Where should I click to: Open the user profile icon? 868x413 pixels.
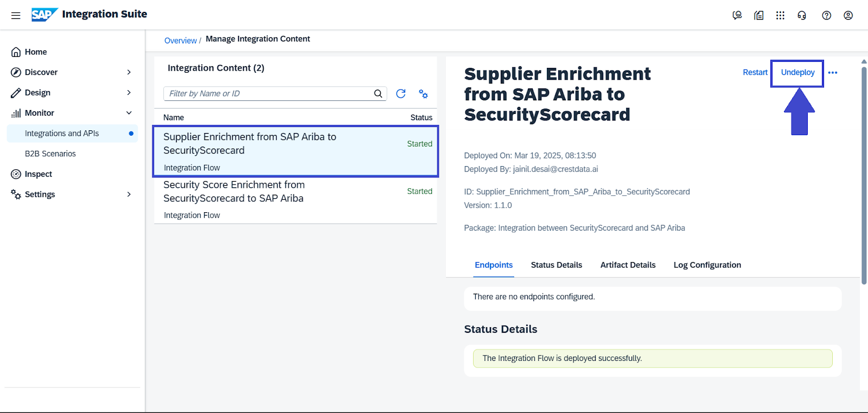coord(848,15)
